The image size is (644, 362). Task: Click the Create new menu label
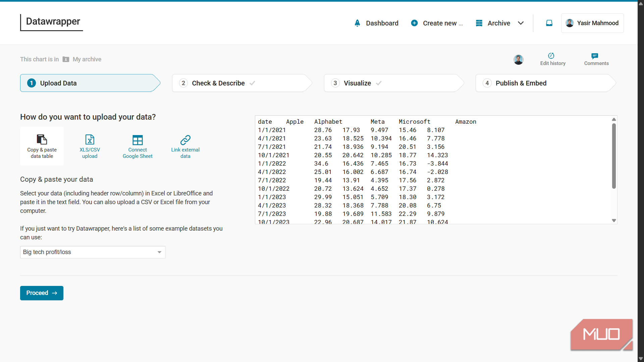tap(443, 23)
